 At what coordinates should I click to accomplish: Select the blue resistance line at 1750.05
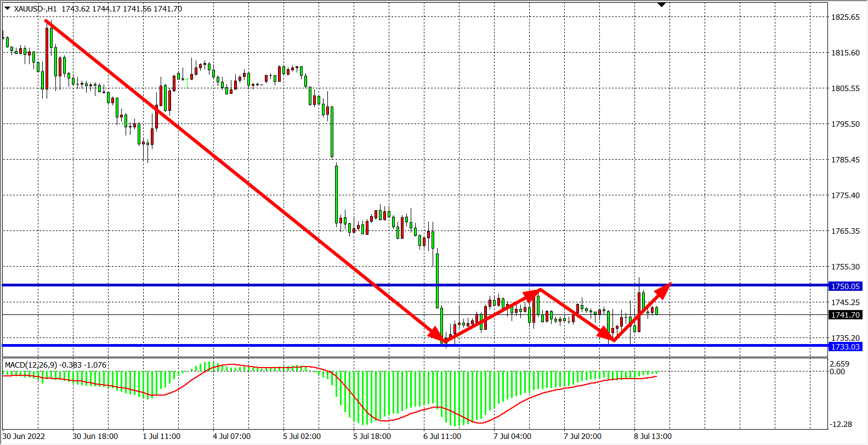(x=219, y=285)
